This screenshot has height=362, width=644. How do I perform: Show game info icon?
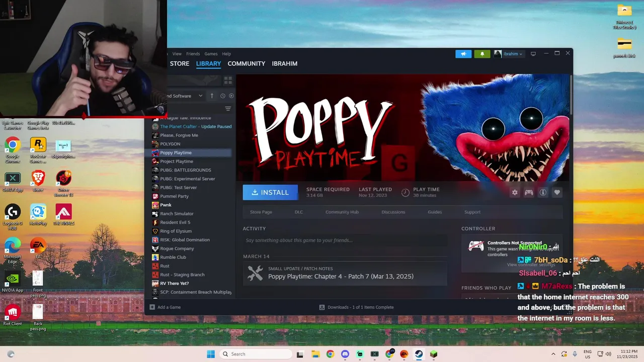pos(543,193)
